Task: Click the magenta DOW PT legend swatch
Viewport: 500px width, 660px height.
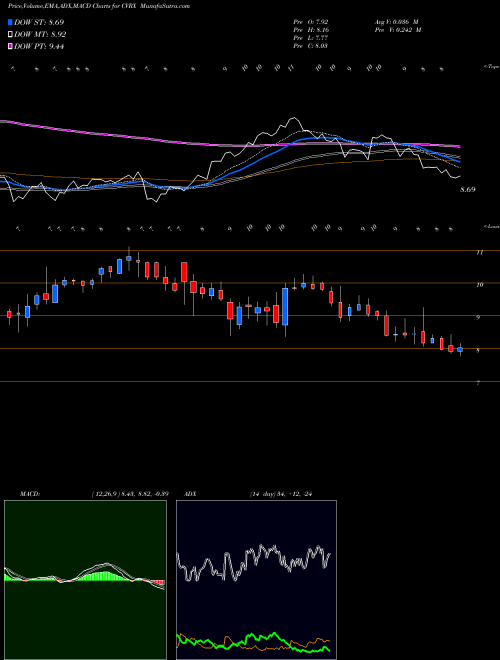Action: [x=10, y=47]
